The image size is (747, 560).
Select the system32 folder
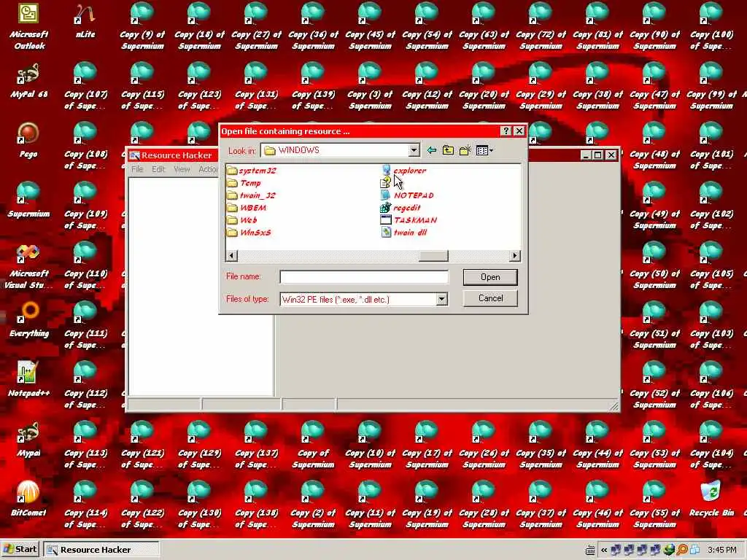tap(252, 171)
